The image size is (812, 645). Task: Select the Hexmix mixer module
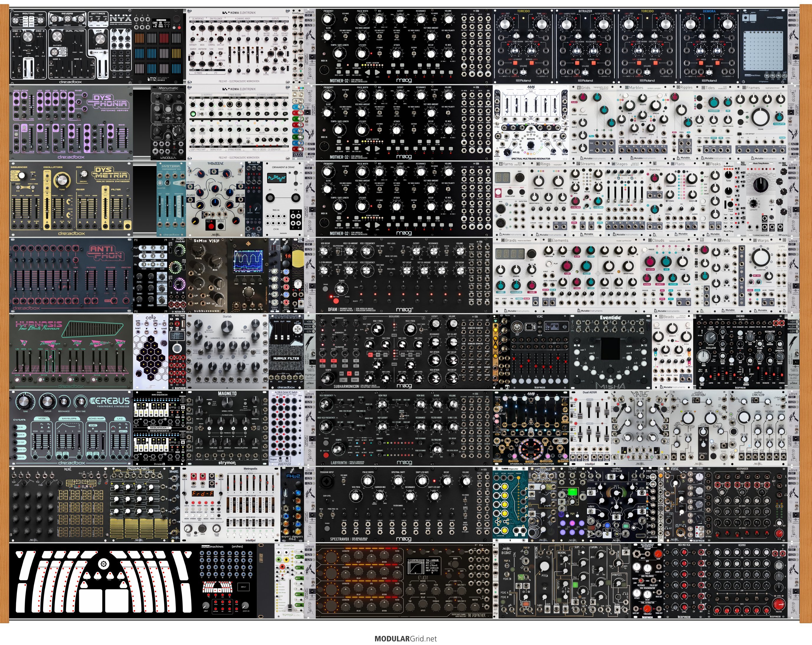(x=746, y=581)
